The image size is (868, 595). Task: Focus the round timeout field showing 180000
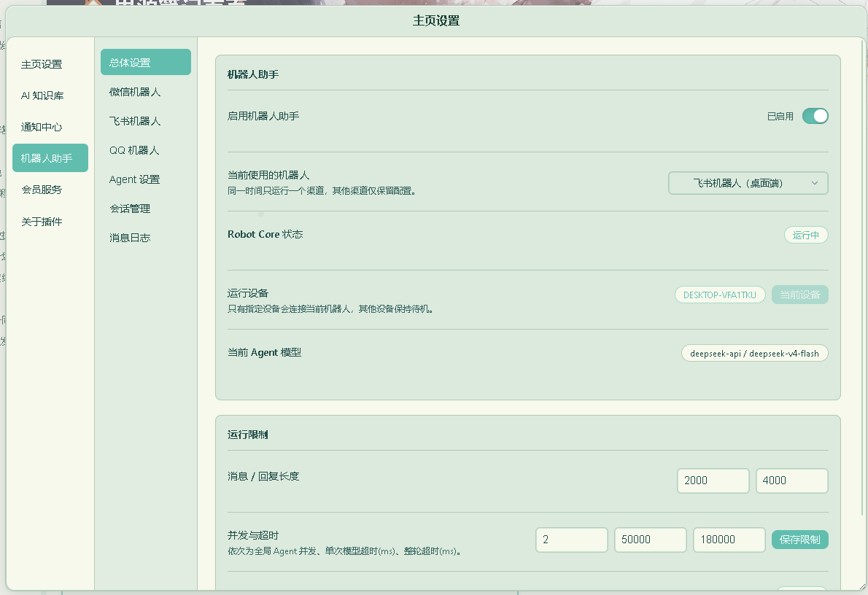pos(729,540)
